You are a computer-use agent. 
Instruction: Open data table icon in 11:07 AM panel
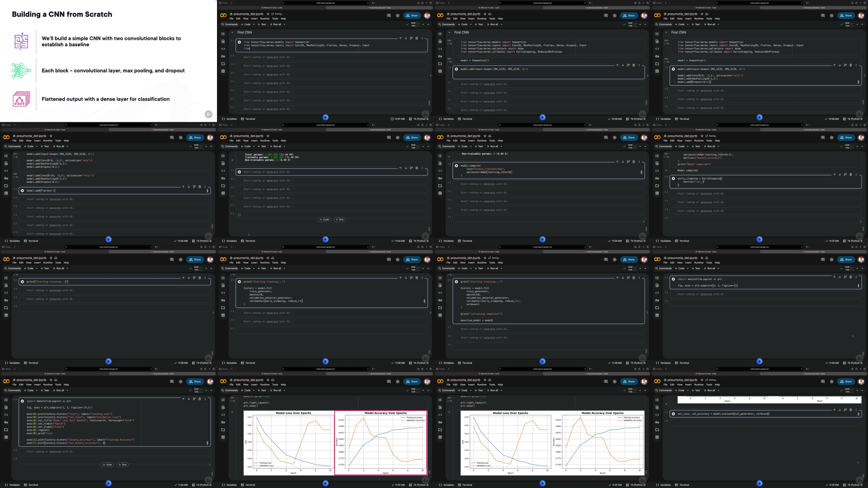tap(657, 193)
